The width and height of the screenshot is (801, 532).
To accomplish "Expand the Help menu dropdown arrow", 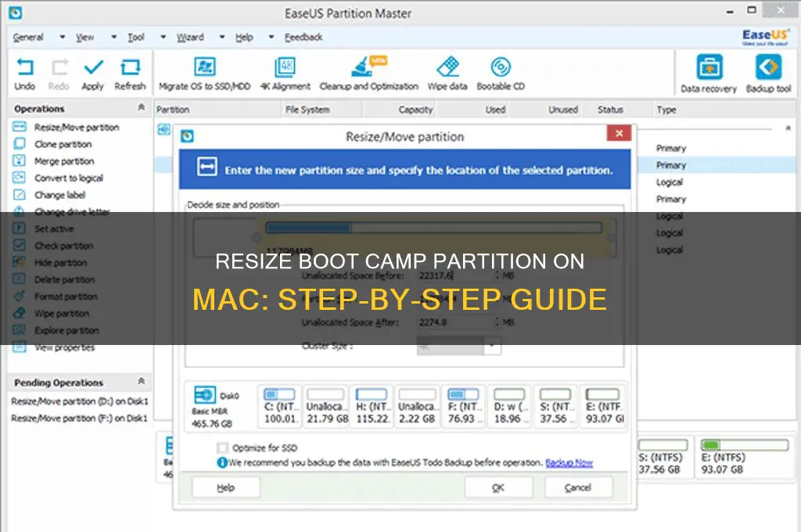I will pos(271,37).
